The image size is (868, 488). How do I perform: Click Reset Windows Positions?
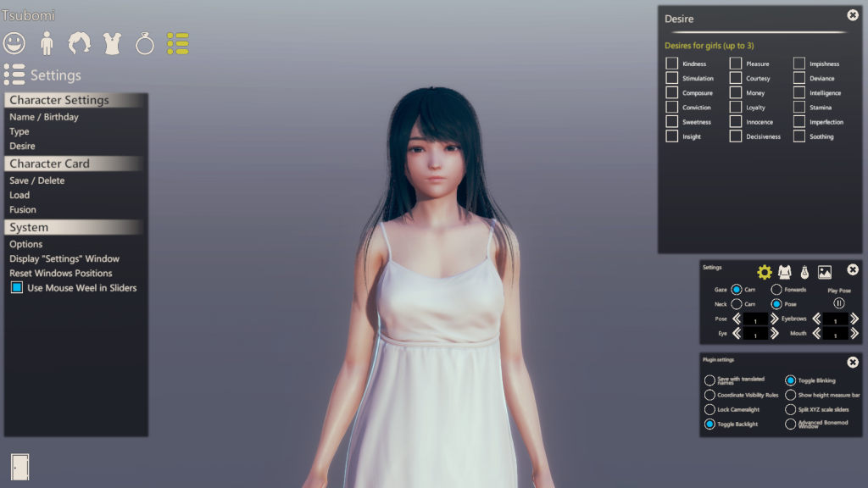(61, 273)
